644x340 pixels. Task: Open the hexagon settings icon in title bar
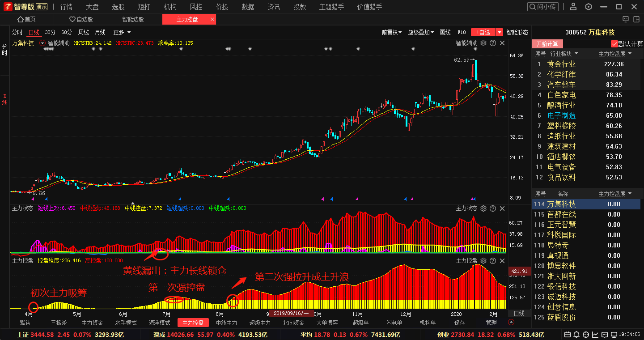click(589, 7)
